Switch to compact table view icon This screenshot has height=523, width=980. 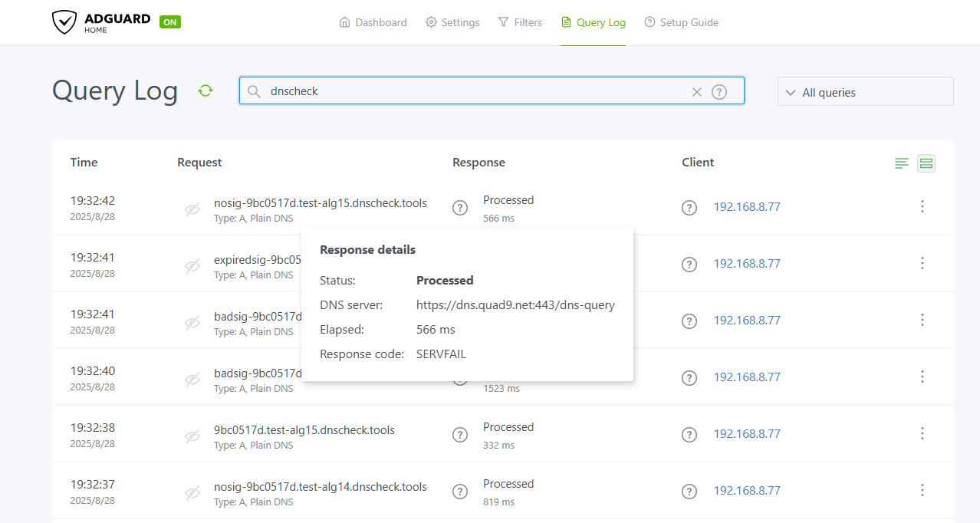902,163
